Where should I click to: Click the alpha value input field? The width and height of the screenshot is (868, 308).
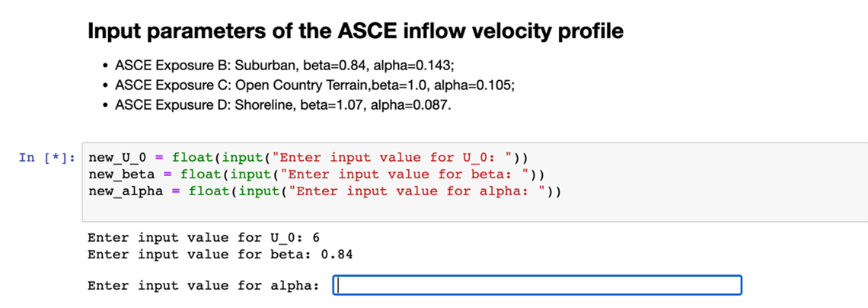click(538, 286)
